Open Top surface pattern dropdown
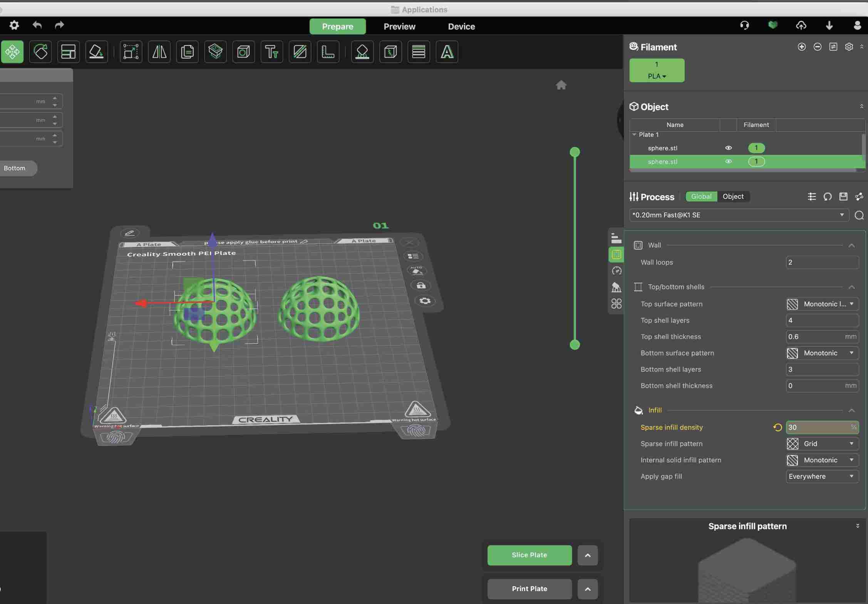The height and width of the screenshot is (604, 868). pos(822,304)
